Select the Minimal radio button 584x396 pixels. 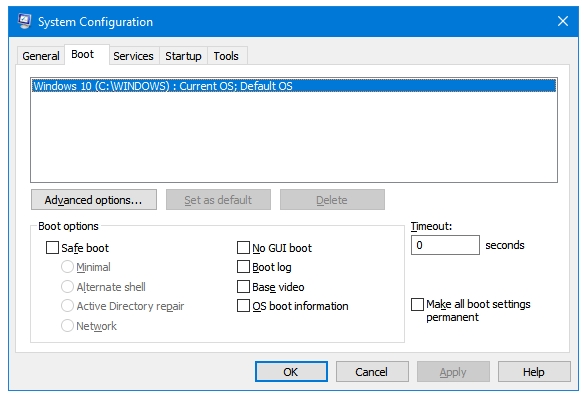click(x=67, y=267)
